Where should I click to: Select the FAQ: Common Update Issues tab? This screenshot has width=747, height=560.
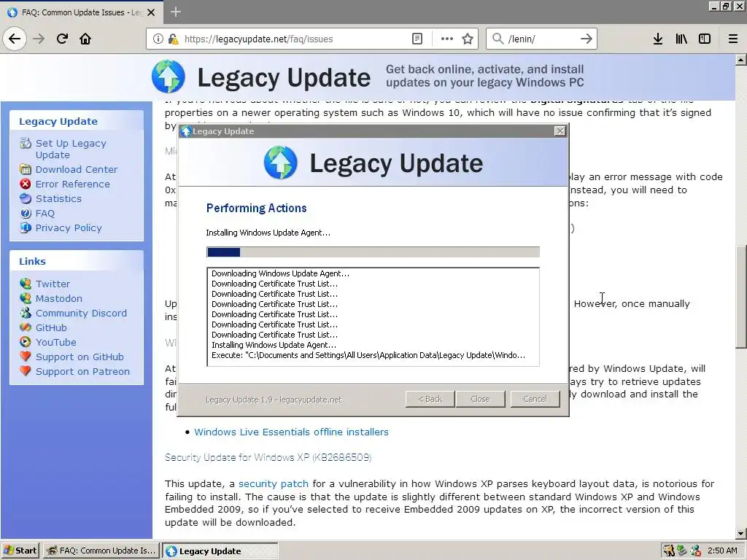[x=82, y=12]
